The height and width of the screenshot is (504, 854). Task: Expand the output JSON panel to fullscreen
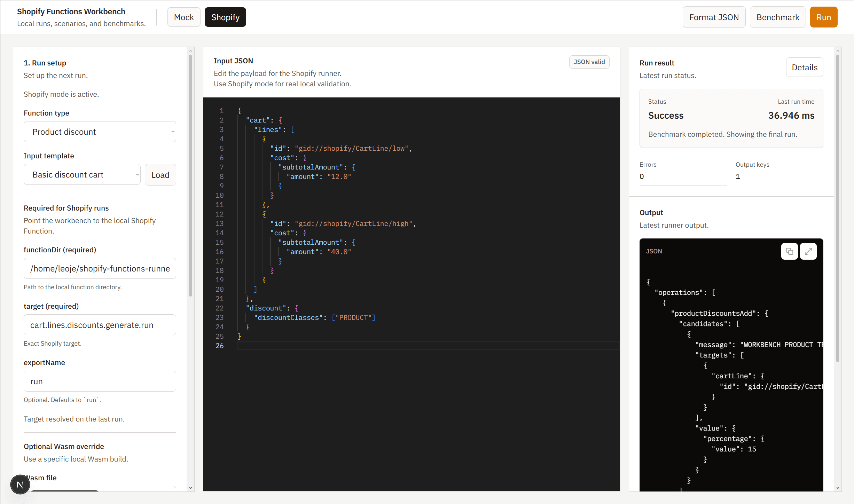point(808,251)
